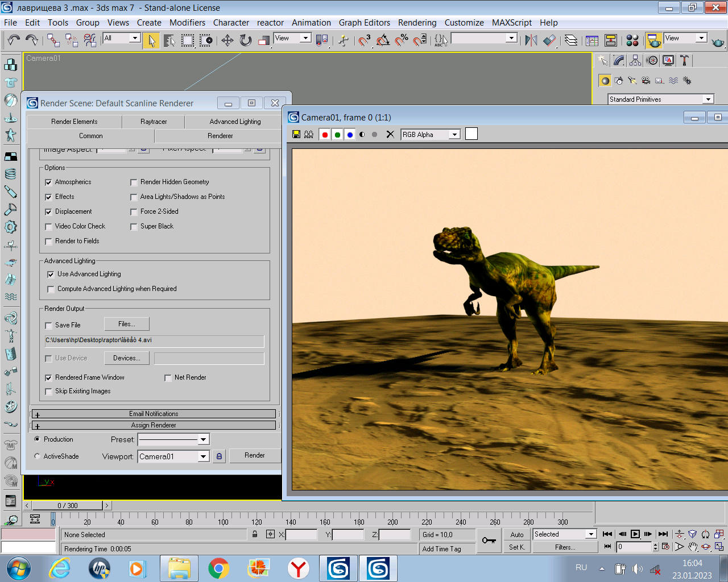Click the Files... button
The image size is (728, 582).
127,324
